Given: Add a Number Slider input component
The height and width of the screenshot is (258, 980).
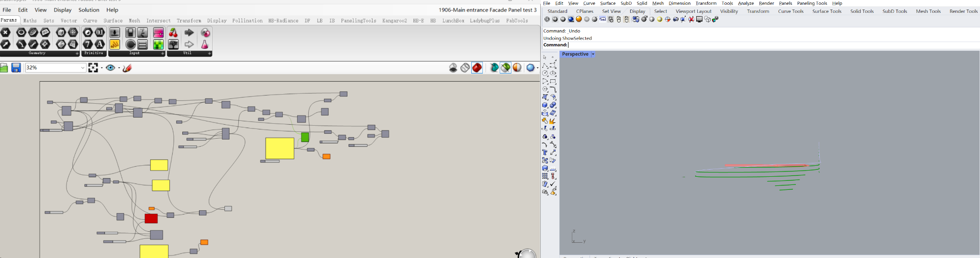Looking at the screenshot, I should coord(115,32).
